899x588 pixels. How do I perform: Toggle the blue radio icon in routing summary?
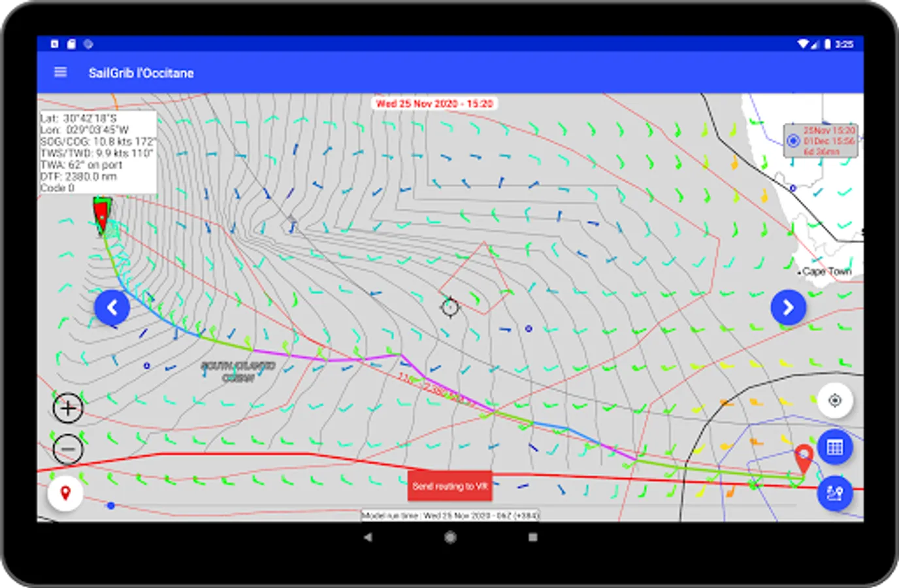793,141
